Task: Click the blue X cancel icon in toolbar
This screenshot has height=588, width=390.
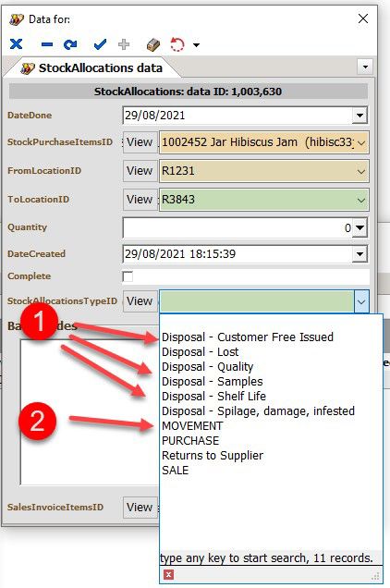Action: coord(16,44)
